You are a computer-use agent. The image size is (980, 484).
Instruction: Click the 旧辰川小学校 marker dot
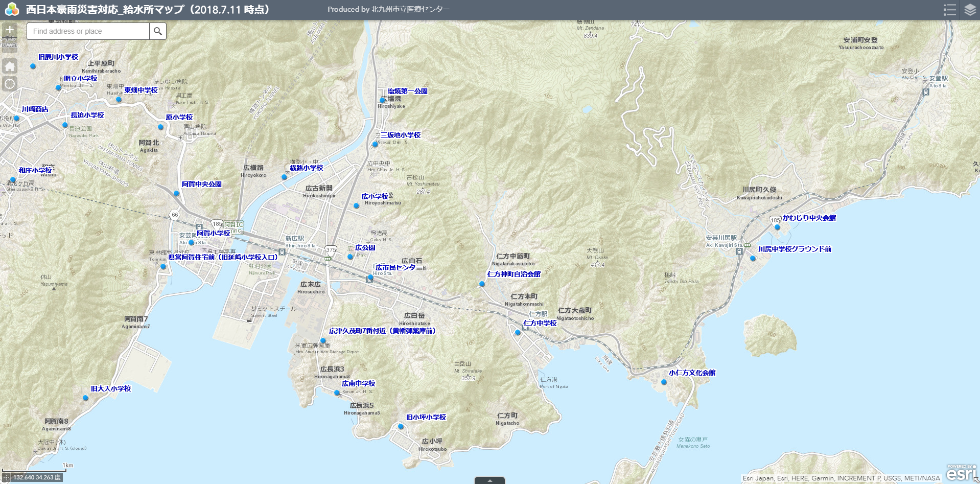(33, 66)
